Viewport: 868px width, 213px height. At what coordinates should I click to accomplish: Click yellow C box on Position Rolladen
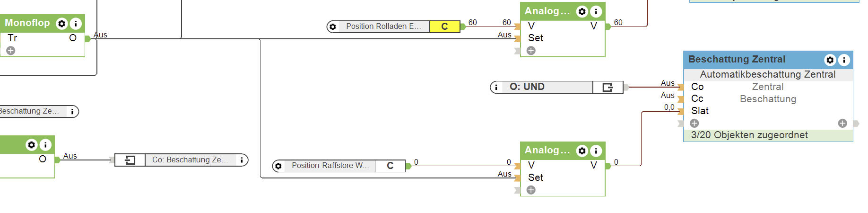click(444, 27)
